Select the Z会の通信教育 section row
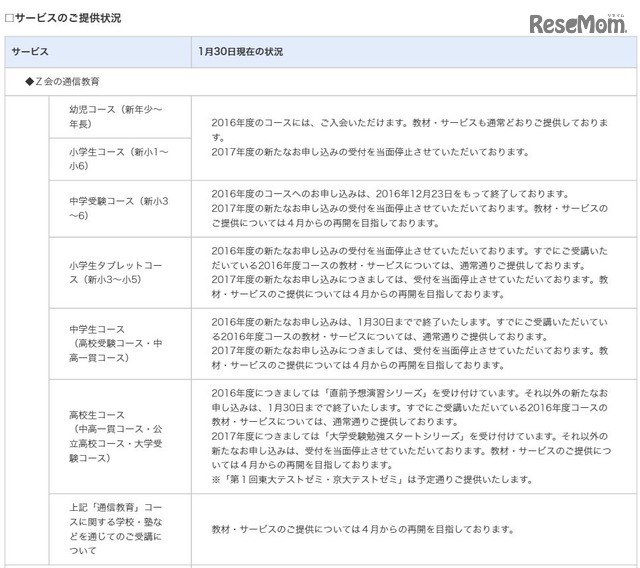Screen dimensions: 640x568 pos(320,82)
